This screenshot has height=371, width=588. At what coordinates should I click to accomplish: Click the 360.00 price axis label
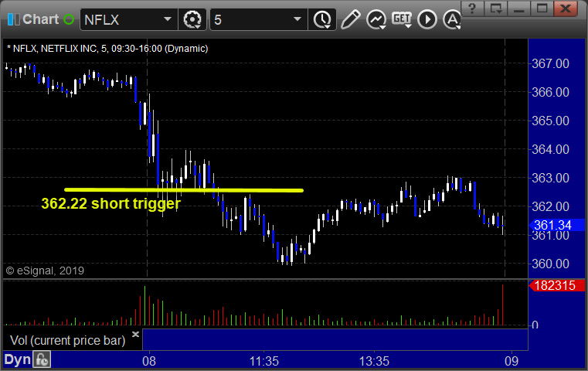pos(550,264)
